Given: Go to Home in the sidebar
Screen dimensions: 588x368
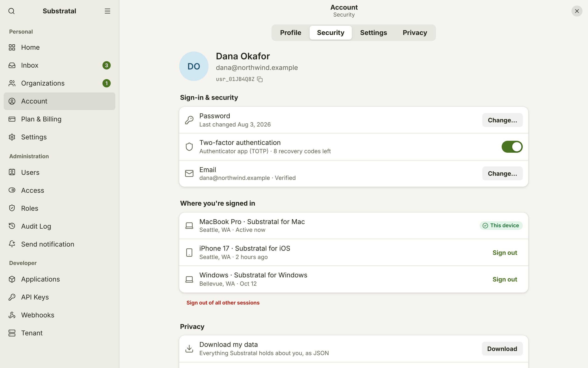Looking at the screenshot, I should tap(59, 47).
